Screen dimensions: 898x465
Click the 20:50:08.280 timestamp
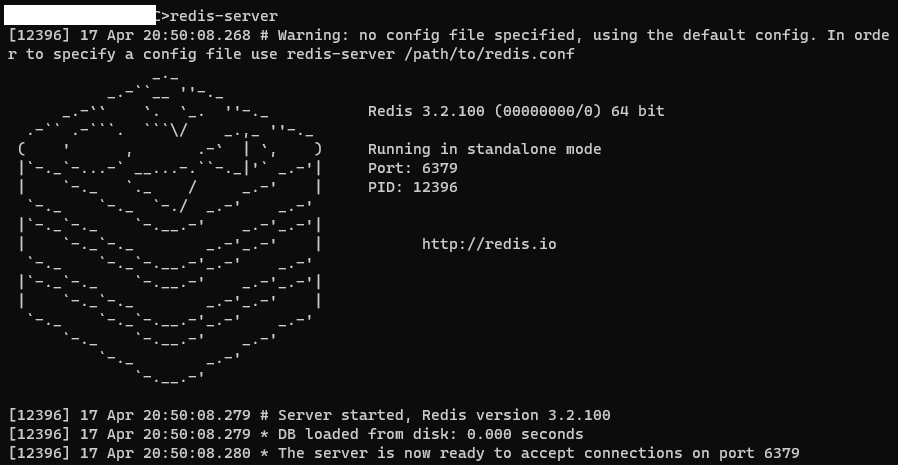pyautogui.click(x=197, y=454)
